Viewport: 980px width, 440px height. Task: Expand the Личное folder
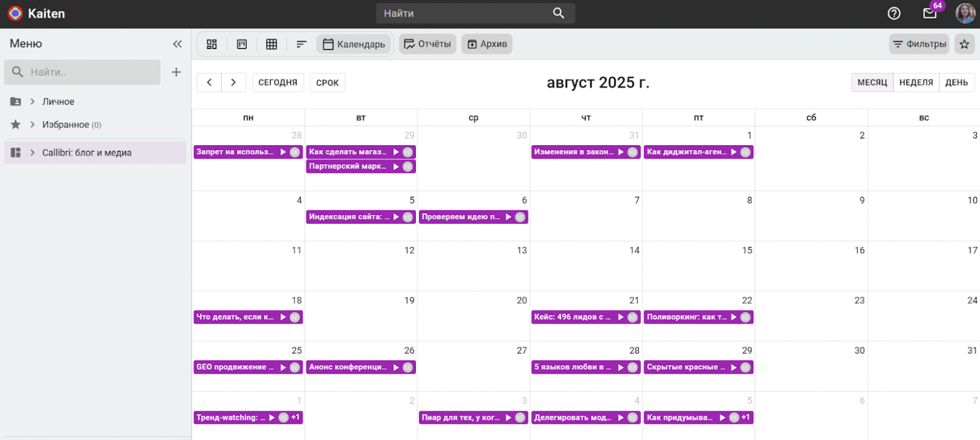coord(32,101)
